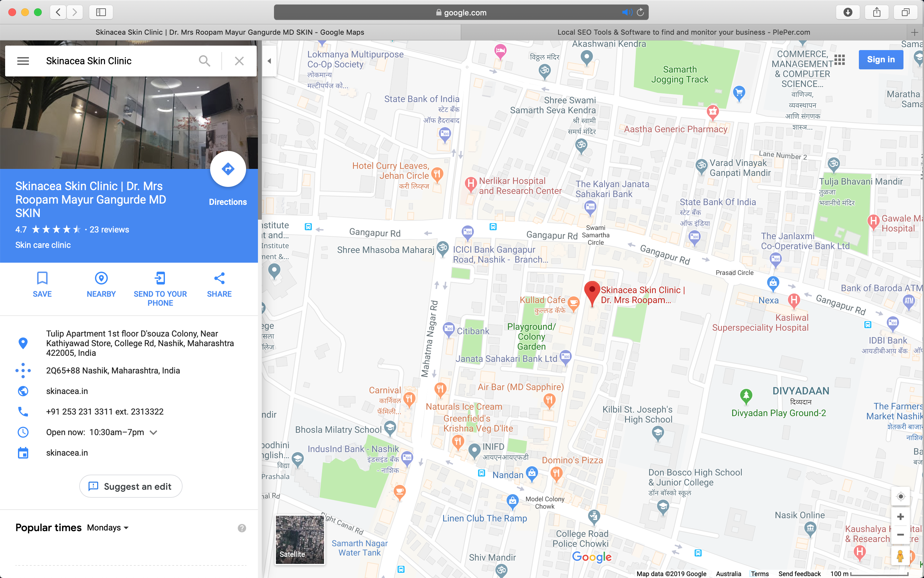This screenshot has width=924, height=578.
Task: Open the Safari downloads button
Action: [x=848, y=12]
